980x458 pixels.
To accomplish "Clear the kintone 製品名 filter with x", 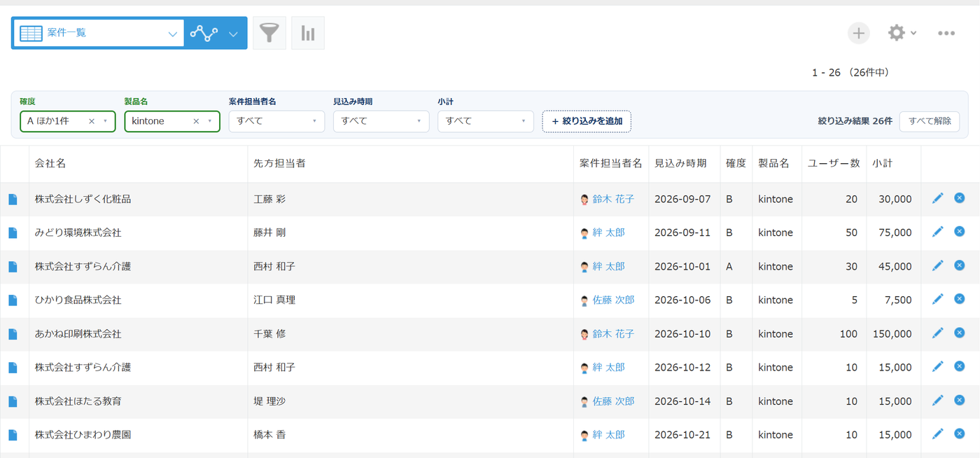I will [196, 121].
